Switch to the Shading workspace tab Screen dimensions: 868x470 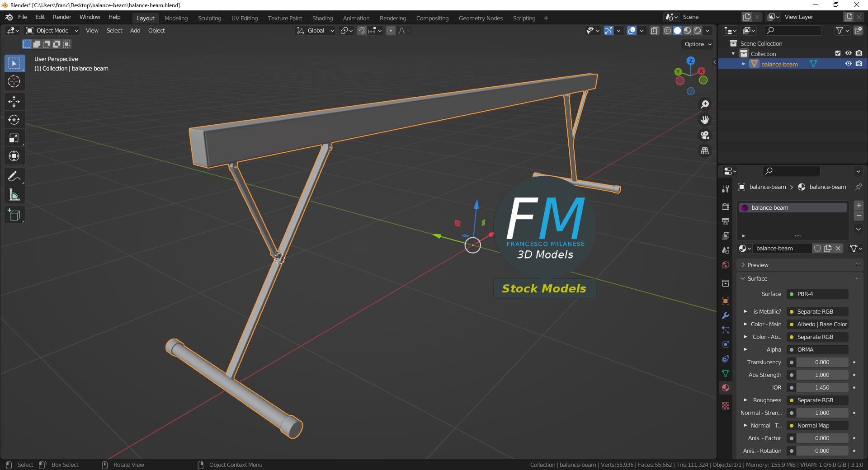(x=322, y=18)
